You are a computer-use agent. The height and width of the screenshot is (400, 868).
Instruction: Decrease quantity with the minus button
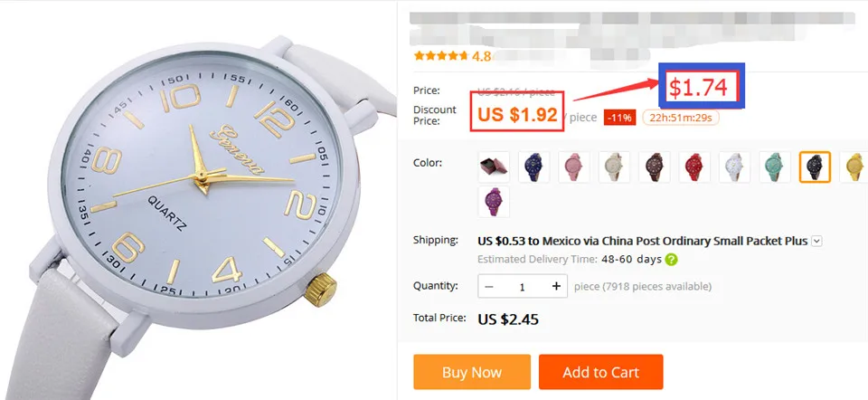[489, 287]
